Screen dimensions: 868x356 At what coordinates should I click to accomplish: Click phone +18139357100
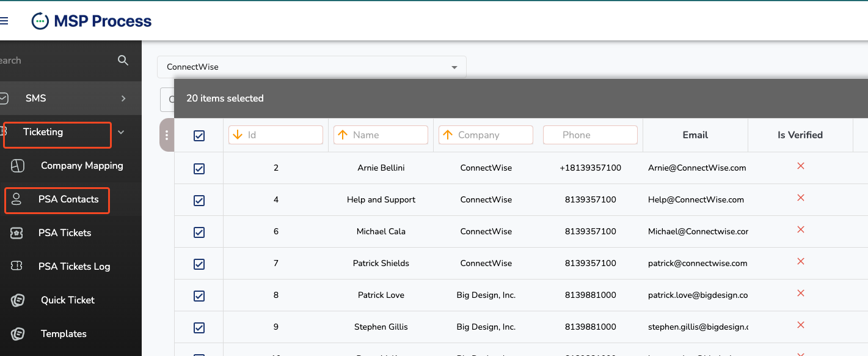[590, 168]
